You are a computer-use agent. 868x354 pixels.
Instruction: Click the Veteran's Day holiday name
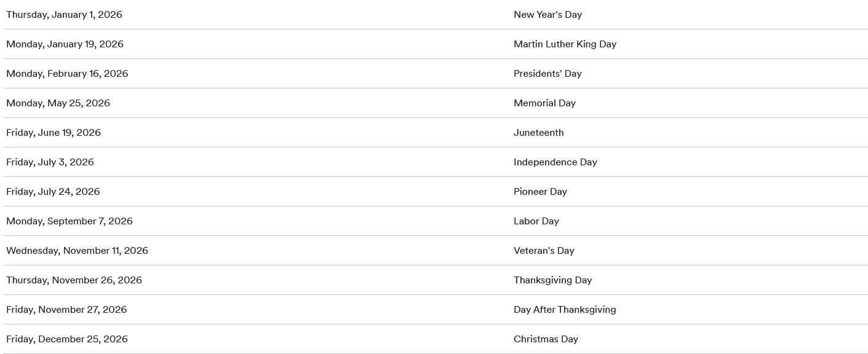(x=544, y=251)
